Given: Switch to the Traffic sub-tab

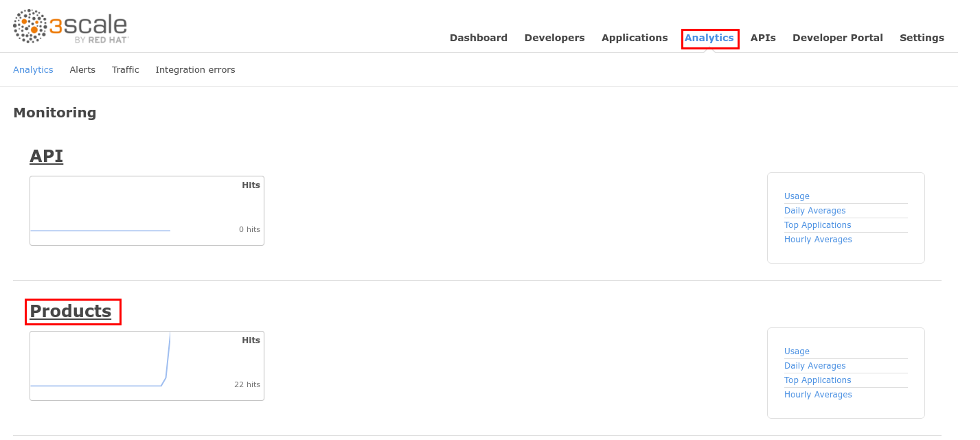Looking at the screenshot, I should click(126, 70).
